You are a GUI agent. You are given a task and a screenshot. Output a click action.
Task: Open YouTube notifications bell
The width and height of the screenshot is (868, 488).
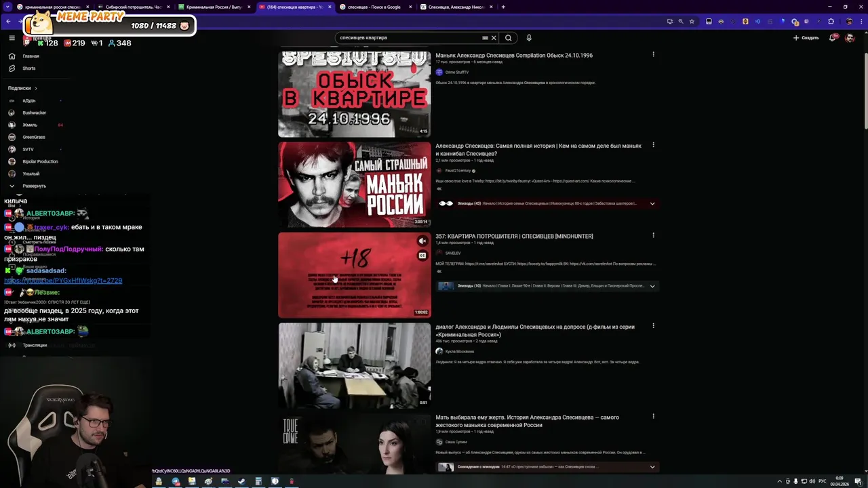[x=833, y=38]
